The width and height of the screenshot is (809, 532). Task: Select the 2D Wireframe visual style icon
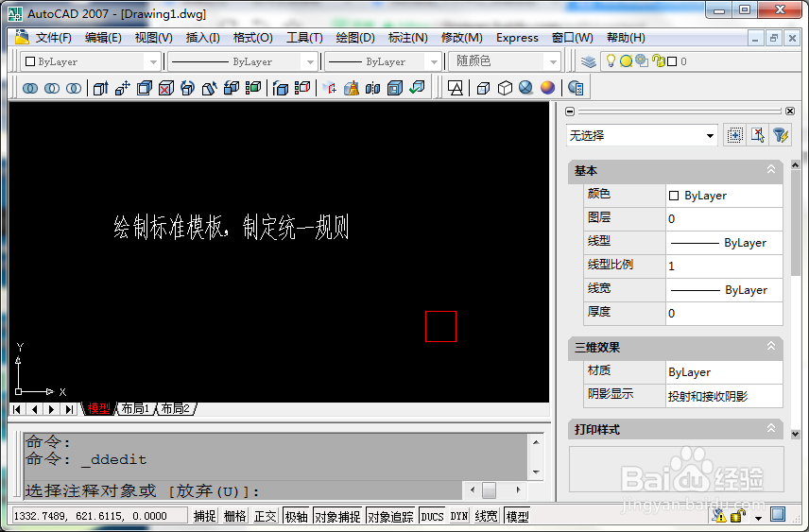456,88
